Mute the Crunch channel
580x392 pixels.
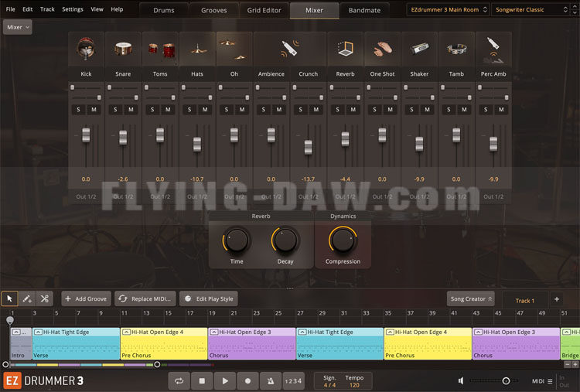click(316, 110)
